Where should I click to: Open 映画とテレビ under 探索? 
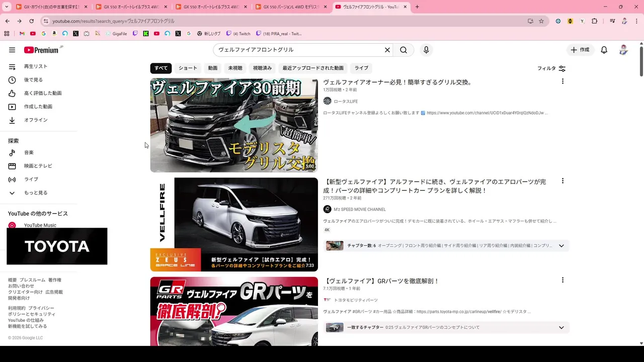click(x=39, y=166)
